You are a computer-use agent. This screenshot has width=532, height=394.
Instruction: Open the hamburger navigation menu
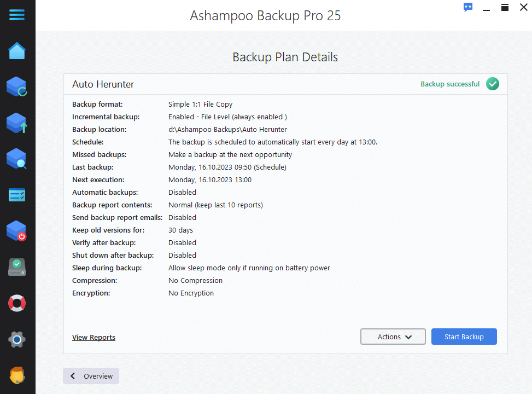click(x=17, y=15)
